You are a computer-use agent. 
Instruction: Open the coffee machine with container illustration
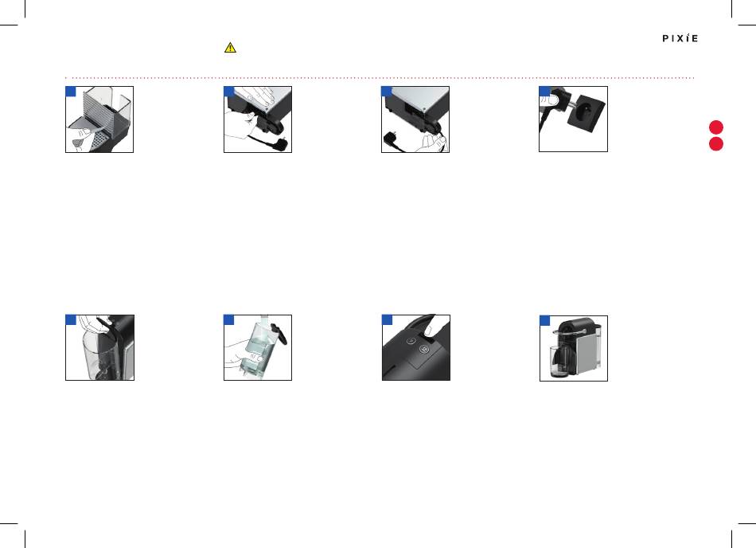pyautogui.click(x=574, y=348)
